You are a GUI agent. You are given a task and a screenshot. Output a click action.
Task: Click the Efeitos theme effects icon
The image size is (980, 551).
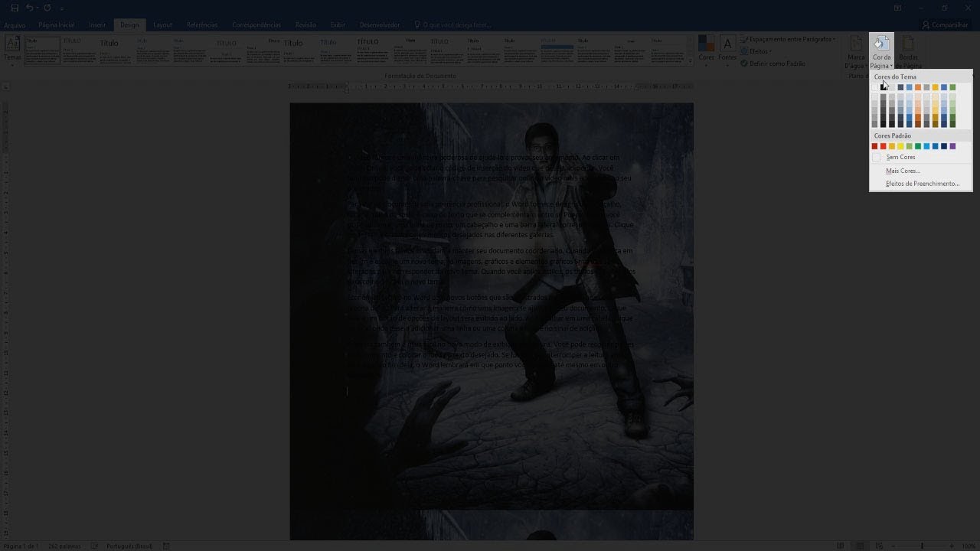(743, 51)
